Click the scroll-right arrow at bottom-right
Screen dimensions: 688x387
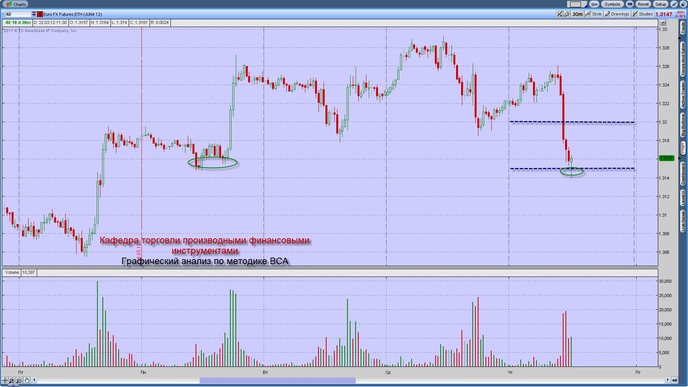tap(667, 380)
